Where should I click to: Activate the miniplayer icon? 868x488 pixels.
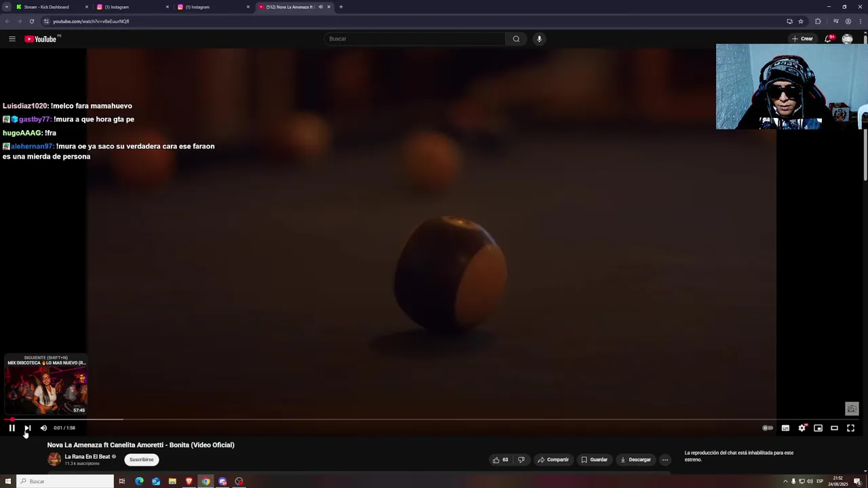pyautogui.click(x=818, y=428)
